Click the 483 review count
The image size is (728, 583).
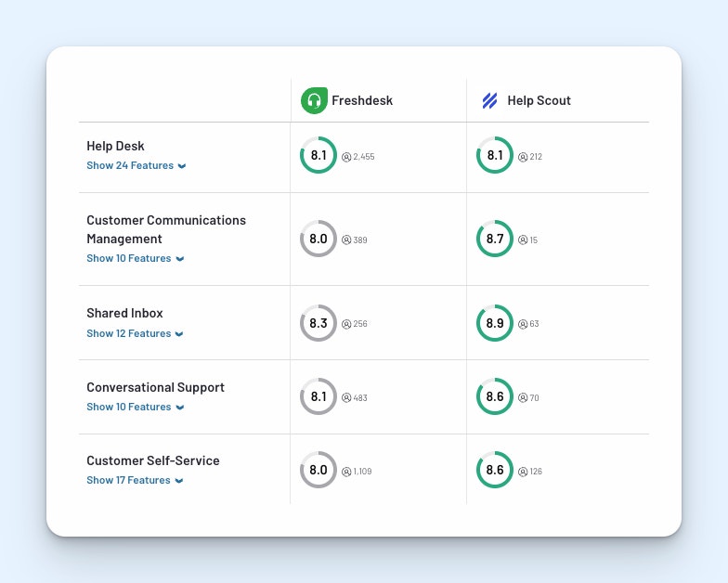360,397
